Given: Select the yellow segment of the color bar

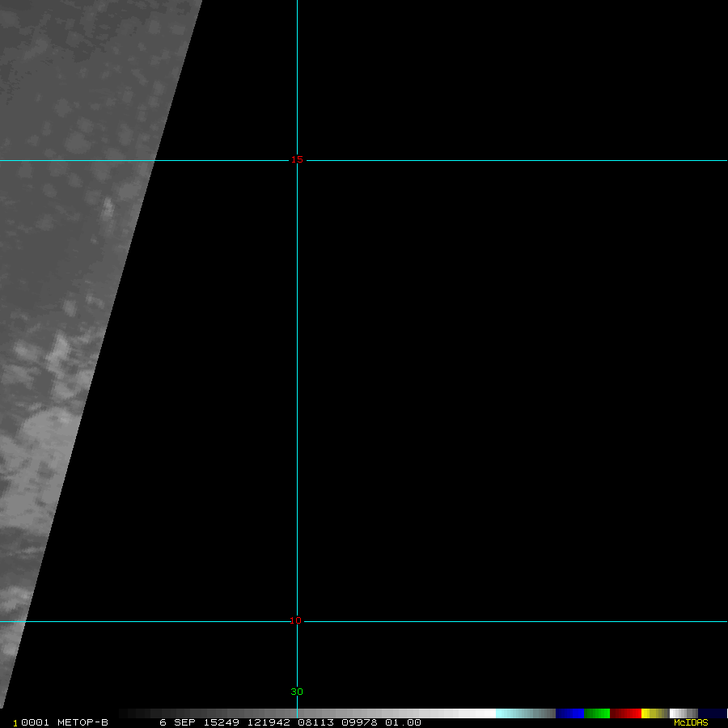Looking at the screenshot, I should [x=651, y=713].
